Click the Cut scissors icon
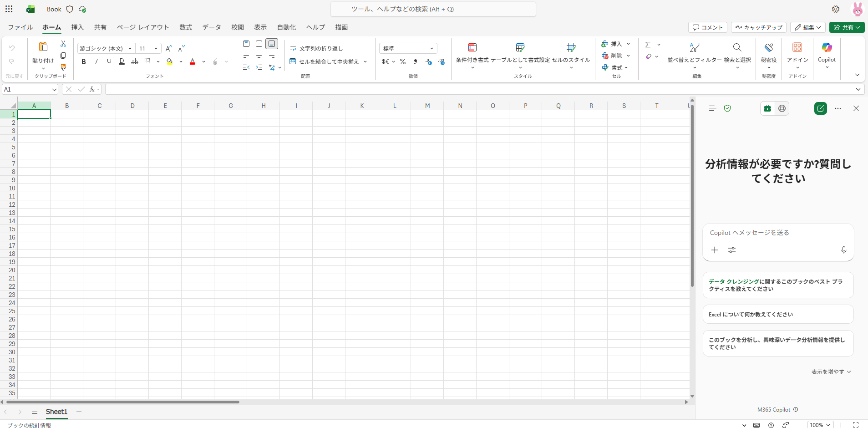This screenshot has width=868, height=428. pos(63,44)
